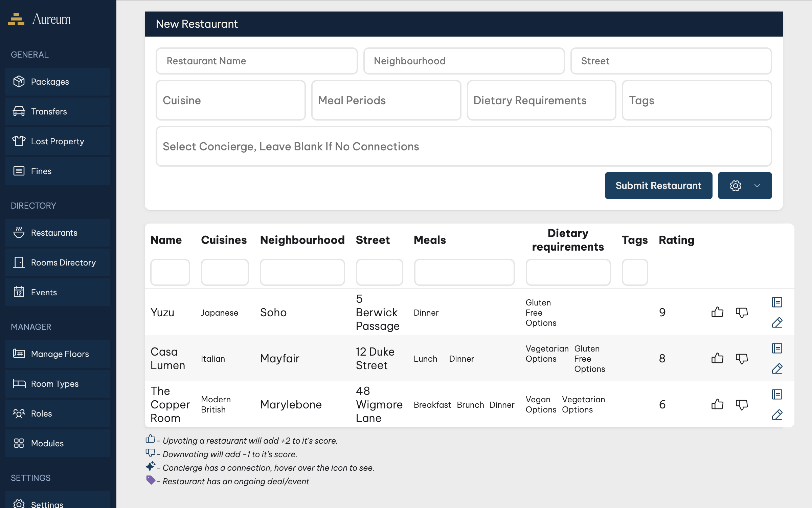Click the Neighbourhood column filter box

click(x=302, y=272)
